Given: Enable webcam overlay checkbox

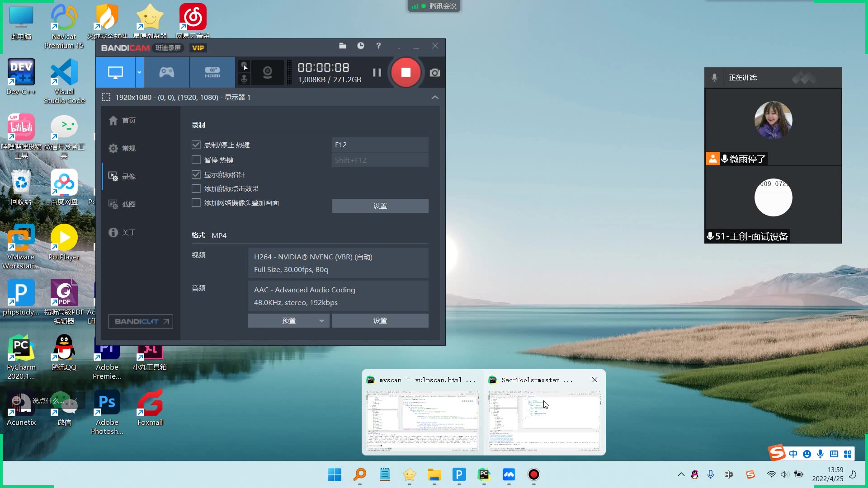Looking at the screenshot, I should (196, 202).
